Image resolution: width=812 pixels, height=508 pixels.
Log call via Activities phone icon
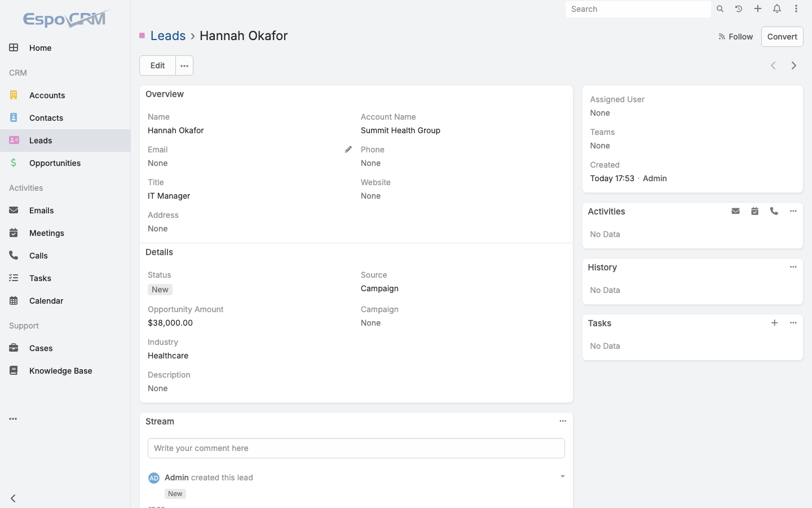click(x=774, y=211)
